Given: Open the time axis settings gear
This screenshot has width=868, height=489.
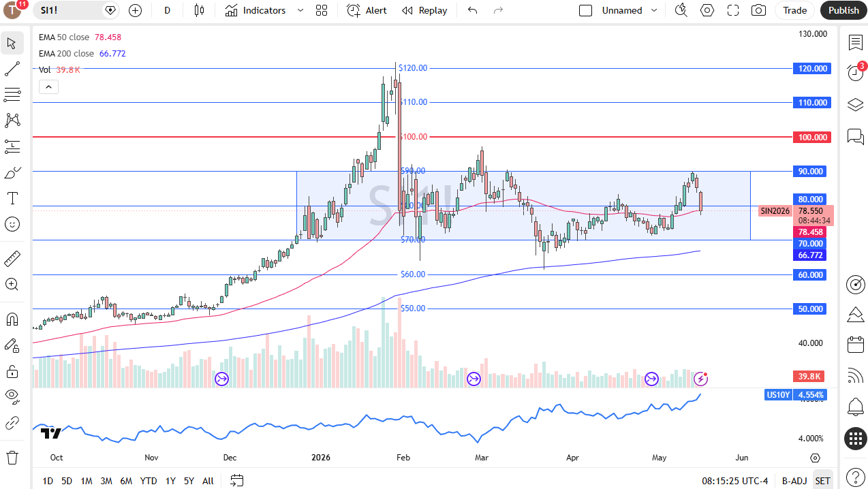Looking at the screenshot, I should coord(815,458).
